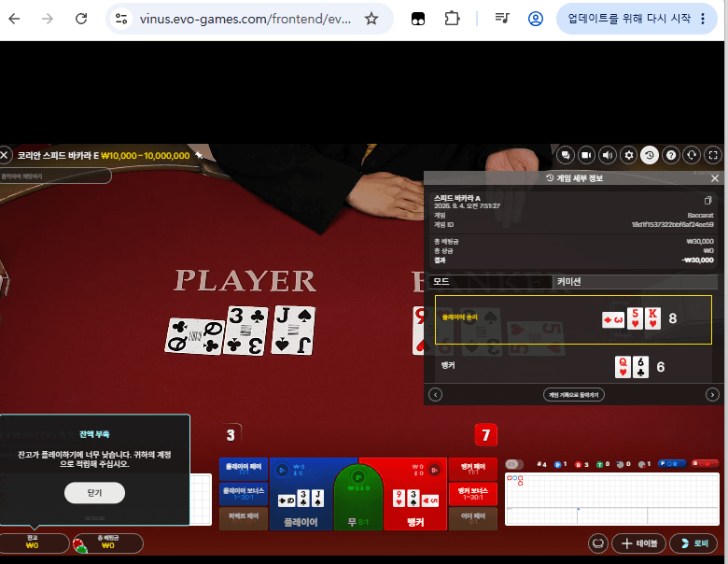Go to next game with right chevron
This screenshot has height=564, width=728.
[x=712, y=395]
